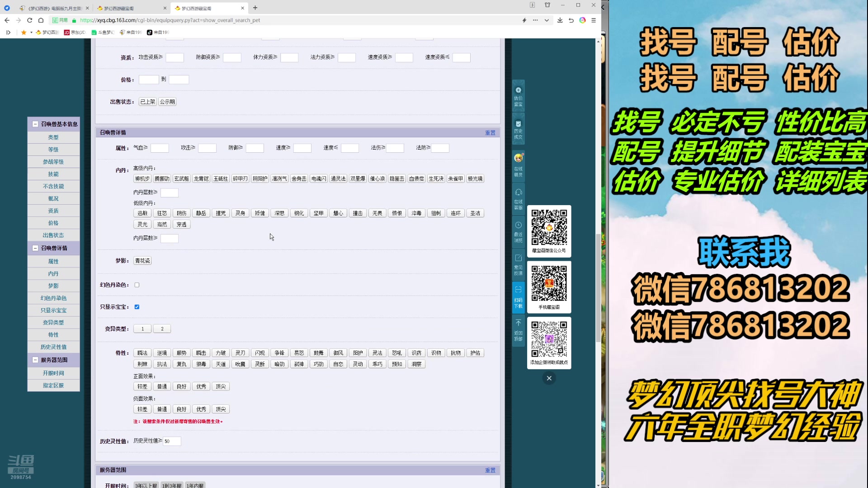This screenshot has height=488, width=868.
Task: Click the minimum price input field
Action: (x=149, y=80)
